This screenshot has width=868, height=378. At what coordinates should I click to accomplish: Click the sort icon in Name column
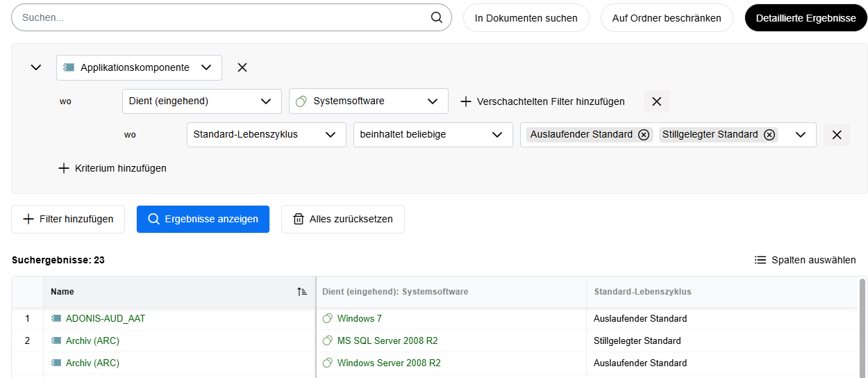[x=302, y=292]
